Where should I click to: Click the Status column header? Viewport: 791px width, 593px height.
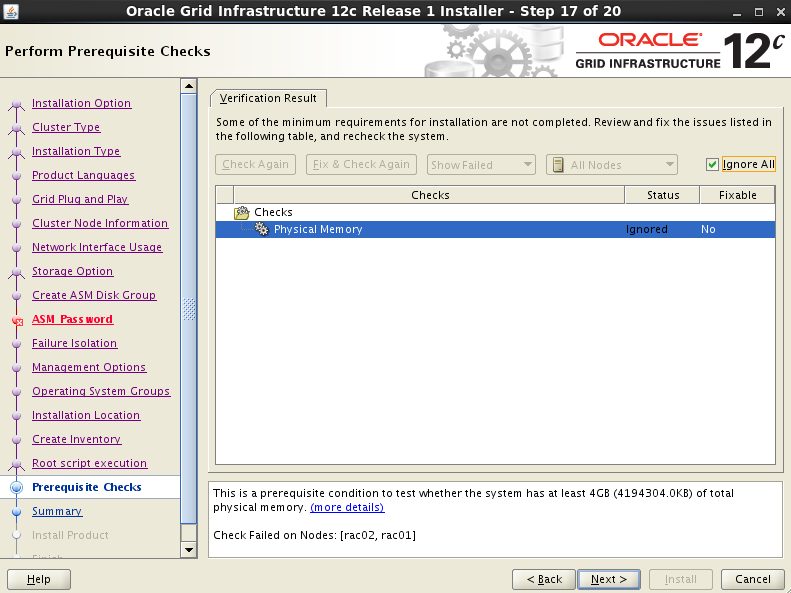[662, 195]
